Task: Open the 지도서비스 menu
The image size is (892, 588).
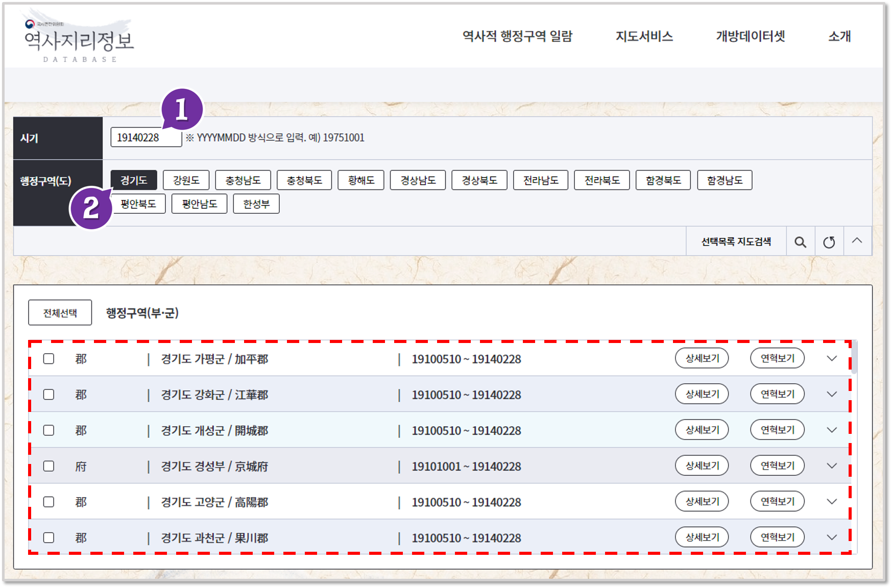Action: point(644,36)
